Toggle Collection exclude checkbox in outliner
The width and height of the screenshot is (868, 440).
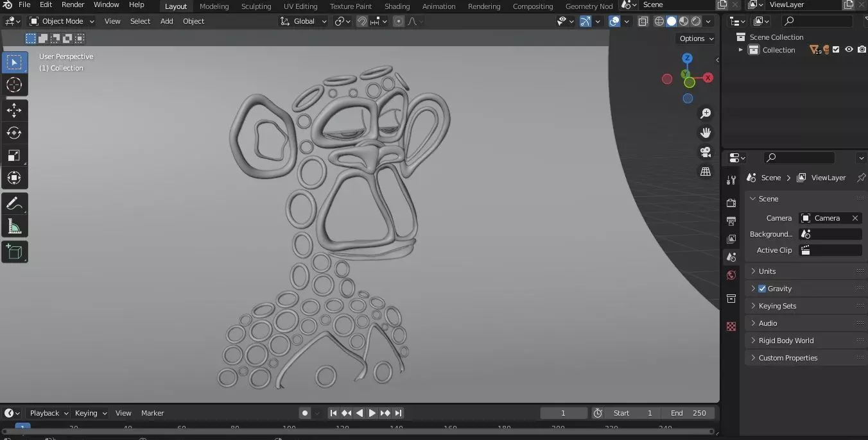pos(836,49)
